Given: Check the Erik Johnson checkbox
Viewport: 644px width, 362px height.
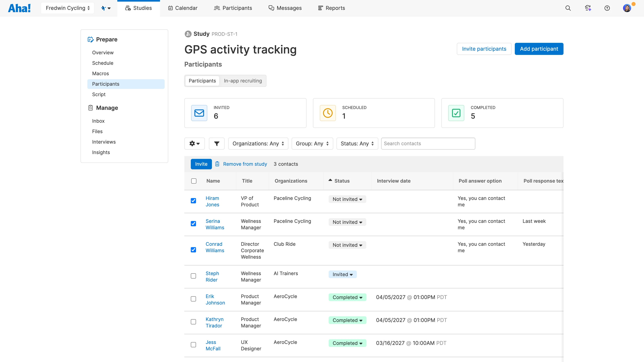Looking at the screenshot, I should click(x=193, y=299).
